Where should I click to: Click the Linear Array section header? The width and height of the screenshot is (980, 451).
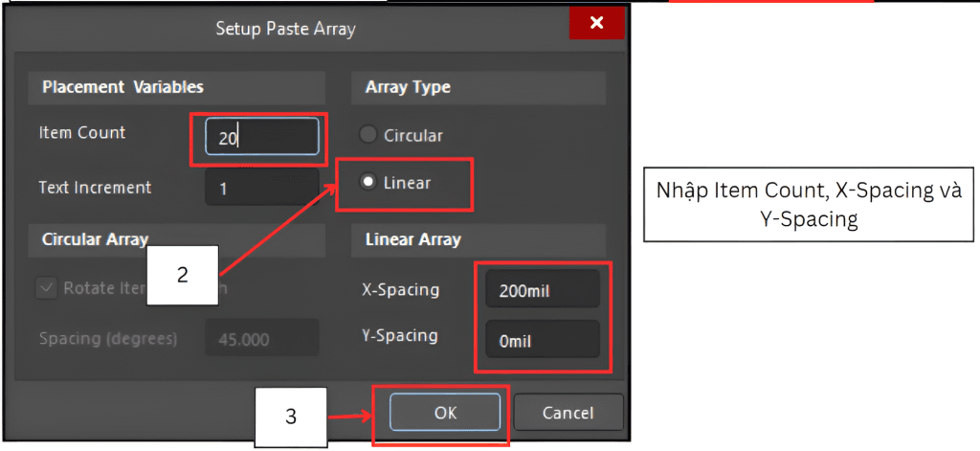pos(413,238)
